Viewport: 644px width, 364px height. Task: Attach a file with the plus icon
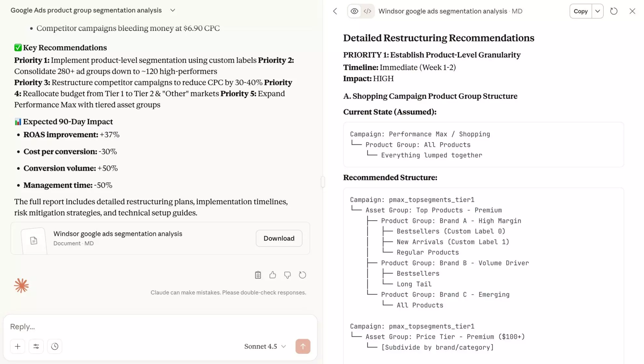pyautogui.click(x=18, y=346)
